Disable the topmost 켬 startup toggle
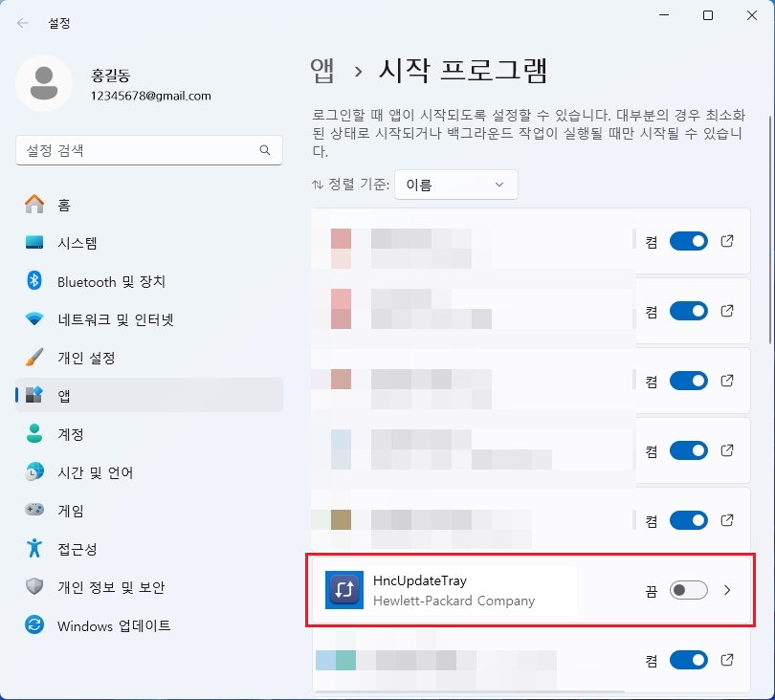The image size is (775, 700). pyautogui.click(x=690, y=241)
